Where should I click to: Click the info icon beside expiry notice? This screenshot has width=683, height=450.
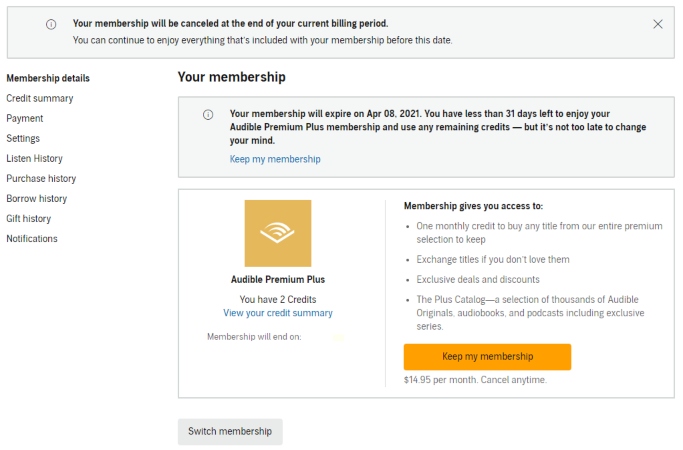click(208, 115)
